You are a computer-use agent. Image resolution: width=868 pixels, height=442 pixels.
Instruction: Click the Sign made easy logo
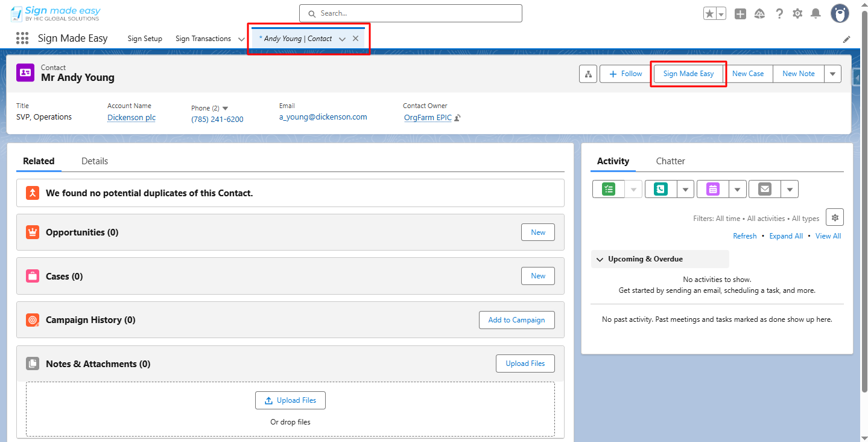[x=55, y=13]
